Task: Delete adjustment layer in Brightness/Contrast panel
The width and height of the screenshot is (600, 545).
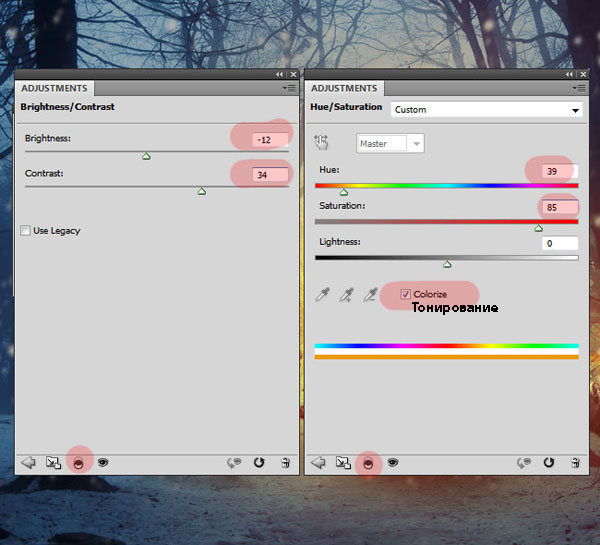Action: click(285, 463)
